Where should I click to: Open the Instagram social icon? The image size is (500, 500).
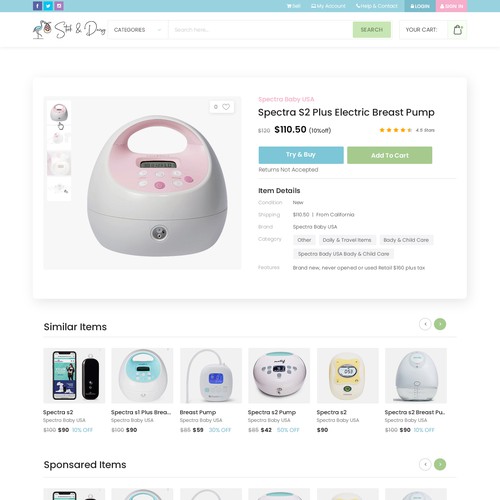point(59,6)
